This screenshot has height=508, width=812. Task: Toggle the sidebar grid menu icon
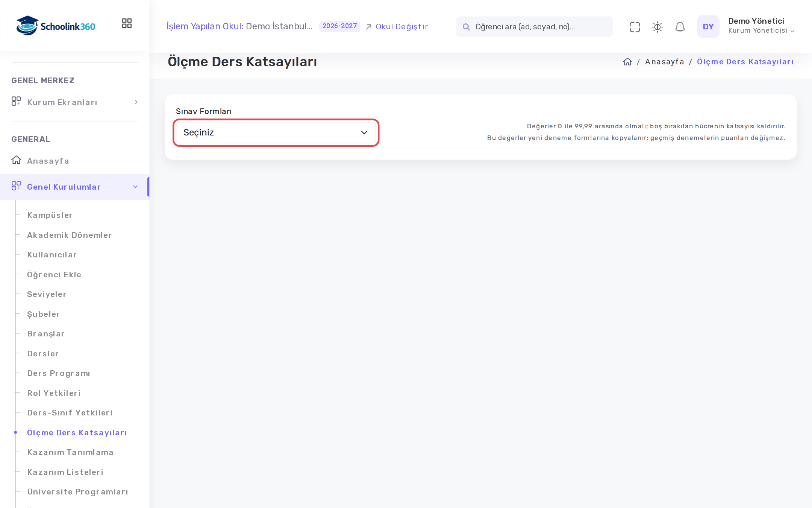127,23
